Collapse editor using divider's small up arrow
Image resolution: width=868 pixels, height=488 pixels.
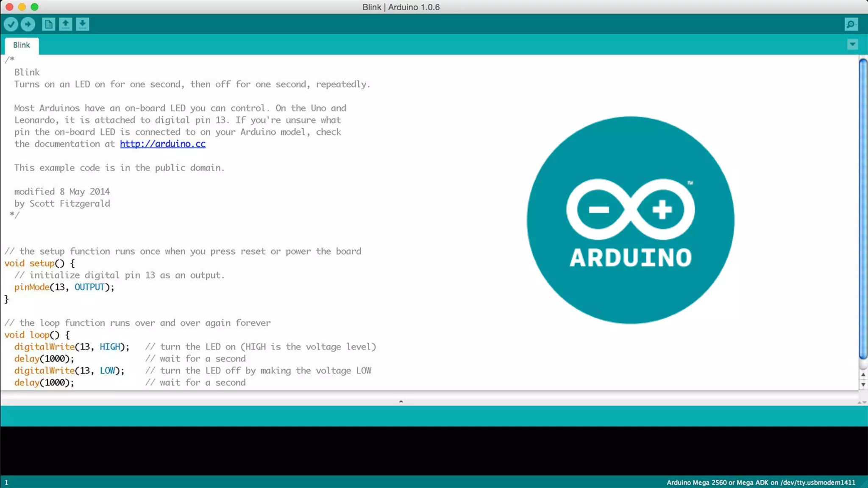pos(860,402)
